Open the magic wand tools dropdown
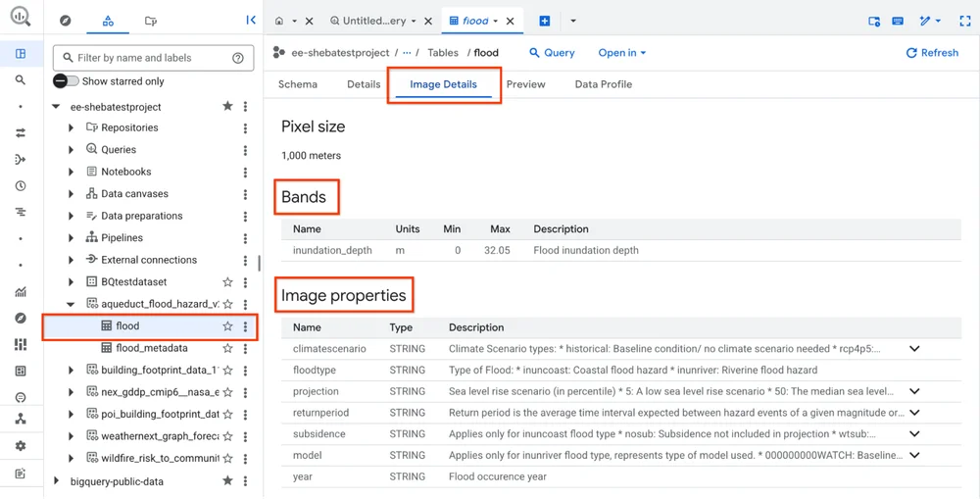The image size is (980, 499). click(930, 21)
